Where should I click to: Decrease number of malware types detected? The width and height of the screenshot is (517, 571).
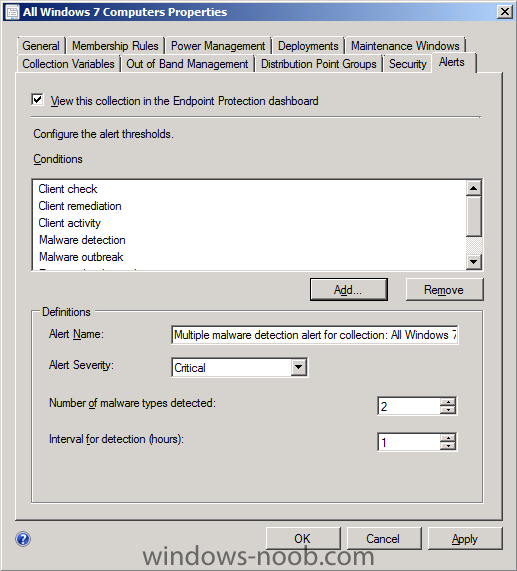click(x=448, y=410)
